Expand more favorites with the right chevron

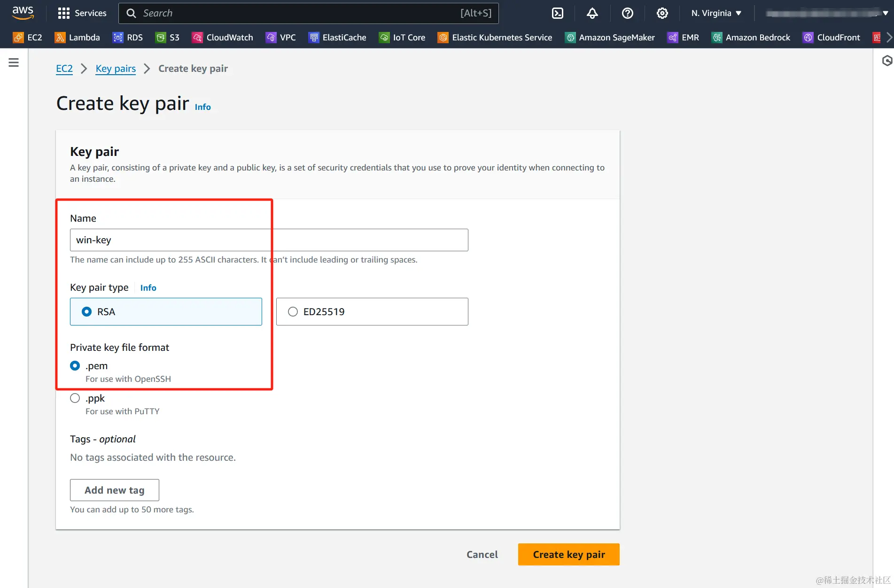888,38
